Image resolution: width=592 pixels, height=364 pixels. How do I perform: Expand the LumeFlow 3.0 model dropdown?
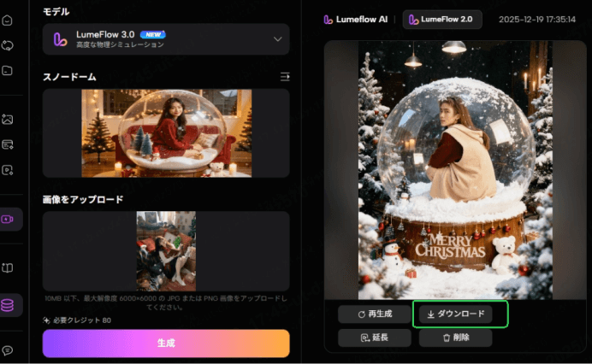pyautogui.click(x=166, y=39)
